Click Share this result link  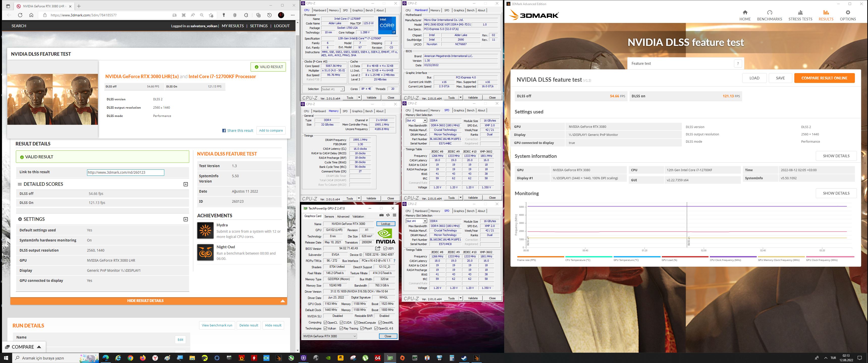click(x=237, y=131)
